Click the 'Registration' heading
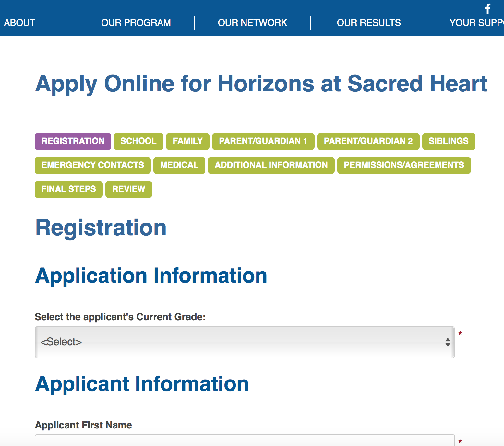Image resolution: width=504 pixels, height=446 pixels. [101, 228]
